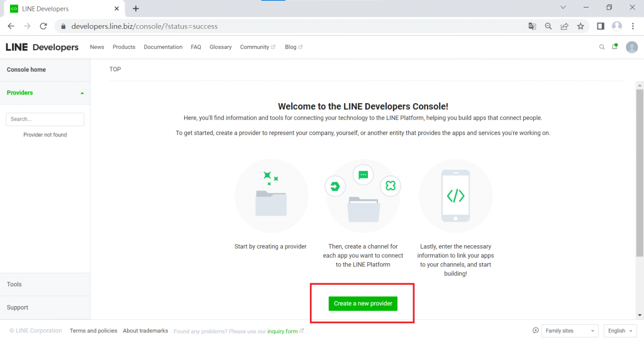
Task: Collapse the Providers section
Action: click(82, 93)
